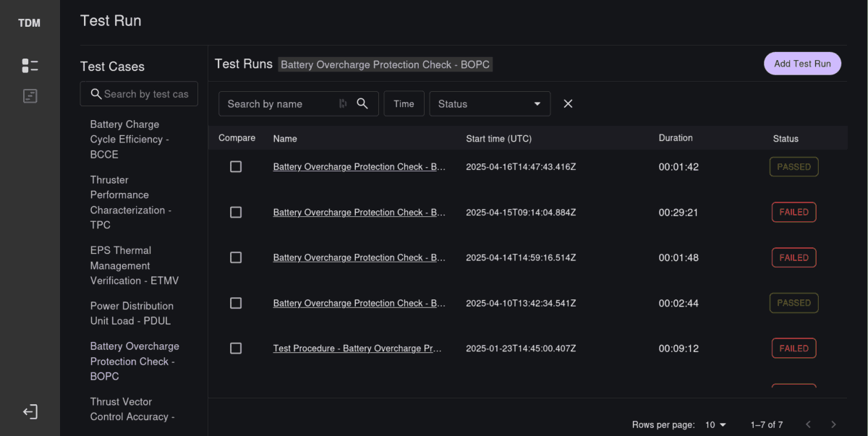Screen dimensions: 868x436
Task: Check compare box for the 00:01:42 run
Action: tap(236, 167)
